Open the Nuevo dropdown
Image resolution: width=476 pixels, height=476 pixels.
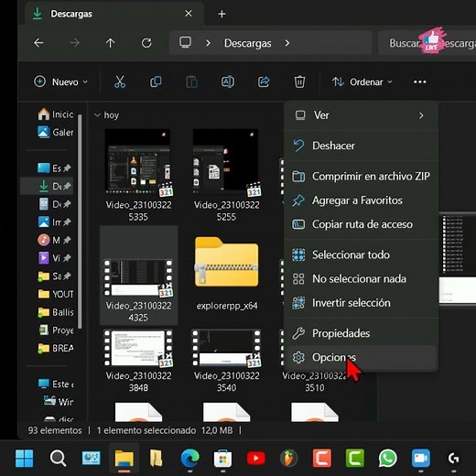(60, 81)
